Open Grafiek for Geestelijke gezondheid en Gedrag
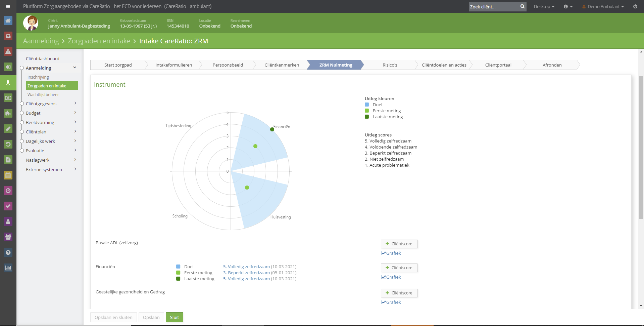 coord(391,302)
